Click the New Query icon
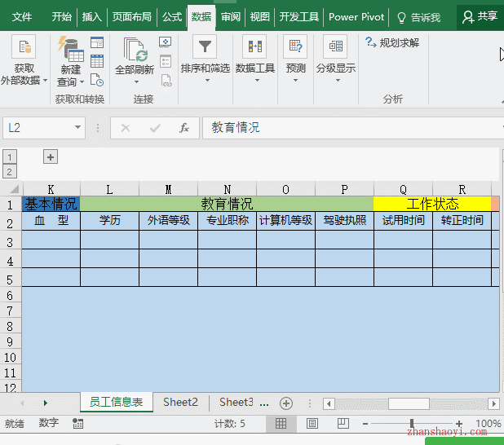The width and height of the screenshot is (504, 445). pos(71,49)
